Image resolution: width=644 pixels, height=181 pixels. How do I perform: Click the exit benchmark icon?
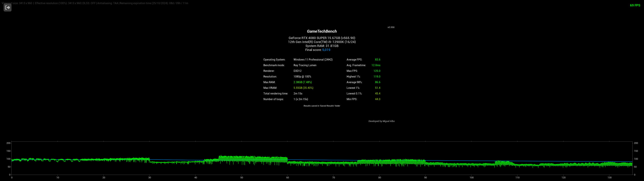[8, 8]
